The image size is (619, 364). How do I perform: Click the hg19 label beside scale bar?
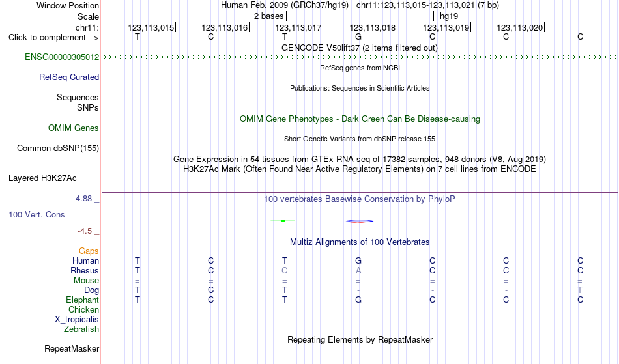click(x=449, y=16)
